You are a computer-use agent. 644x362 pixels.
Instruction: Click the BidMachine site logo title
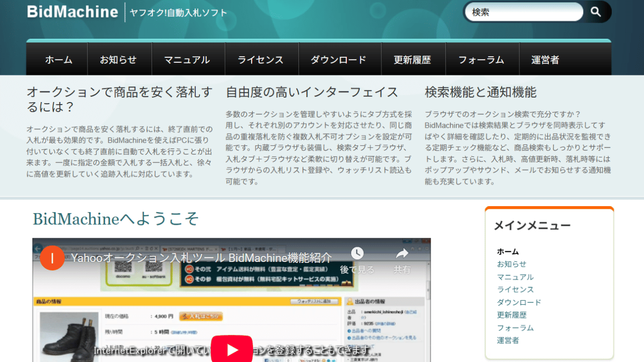pos(73,12)
